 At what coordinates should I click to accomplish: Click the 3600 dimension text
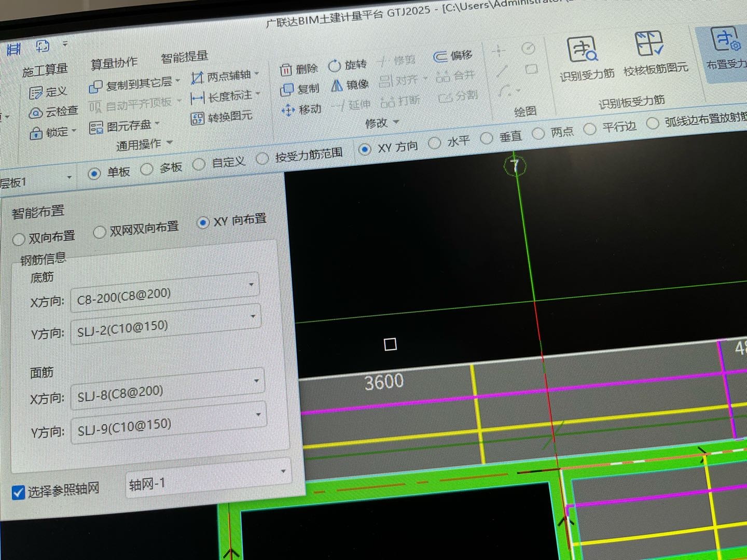[384, 382]
